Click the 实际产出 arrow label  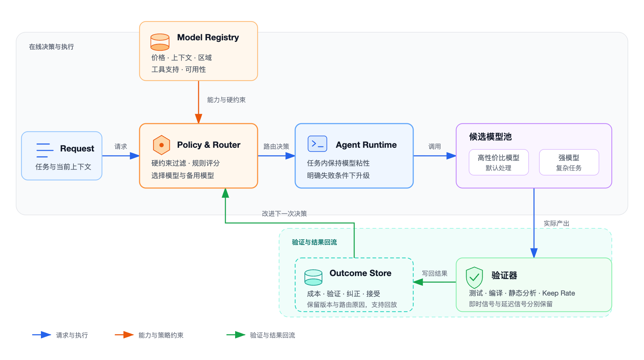(556, 223)
